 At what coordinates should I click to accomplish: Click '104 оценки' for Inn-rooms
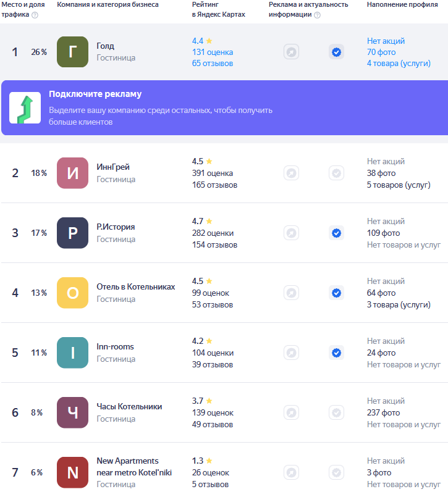pos(213,353)
